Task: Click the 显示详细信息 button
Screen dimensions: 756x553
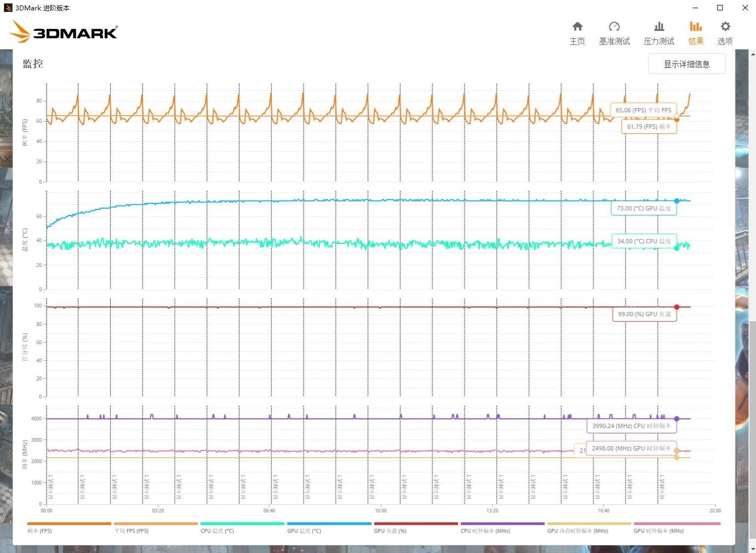Action: (686, 64)
